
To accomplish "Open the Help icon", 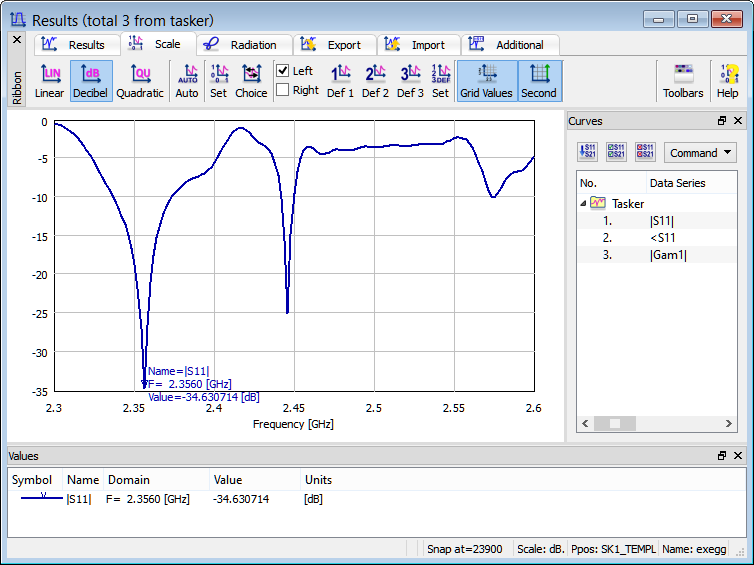I will [727, 80].
